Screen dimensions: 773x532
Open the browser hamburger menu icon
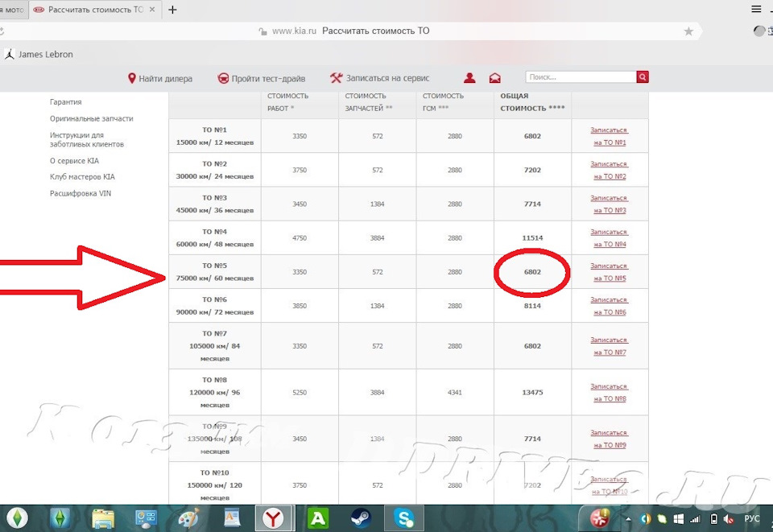coord(756,9)
